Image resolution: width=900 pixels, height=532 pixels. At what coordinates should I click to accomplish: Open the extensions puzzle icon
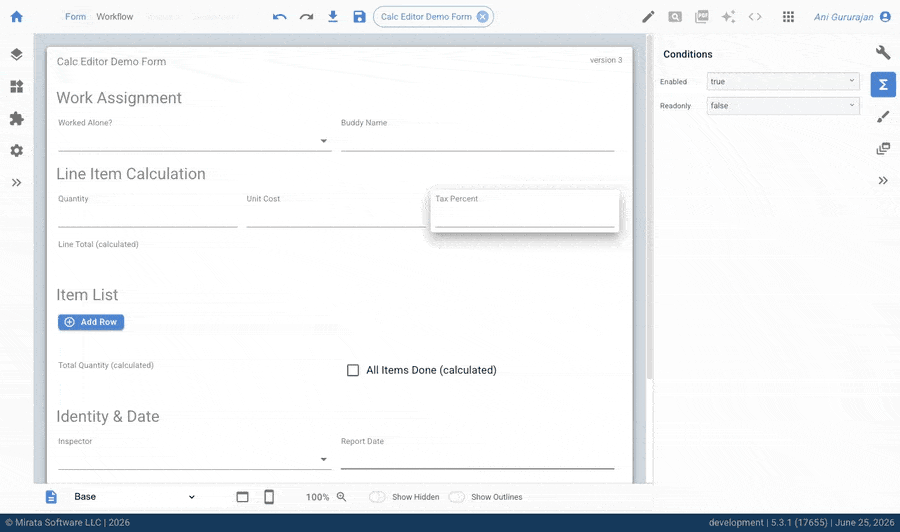pos(17,119)
